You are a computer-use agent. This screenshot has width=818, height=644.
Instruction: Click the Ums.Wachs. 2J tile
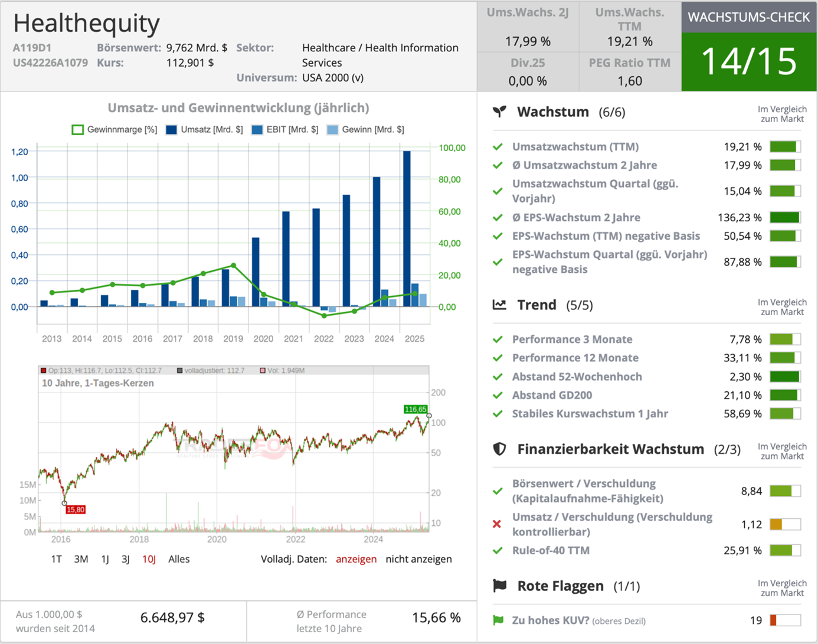pyautogui.click(x=528, y=27)
